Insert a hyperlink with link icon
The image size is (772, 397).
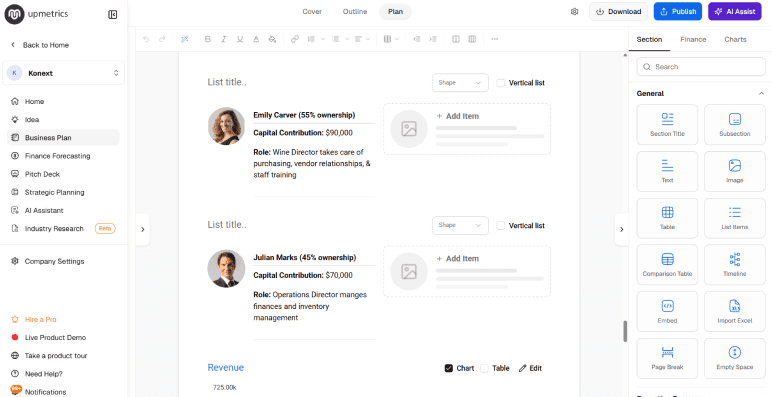(x=295, y=39)
